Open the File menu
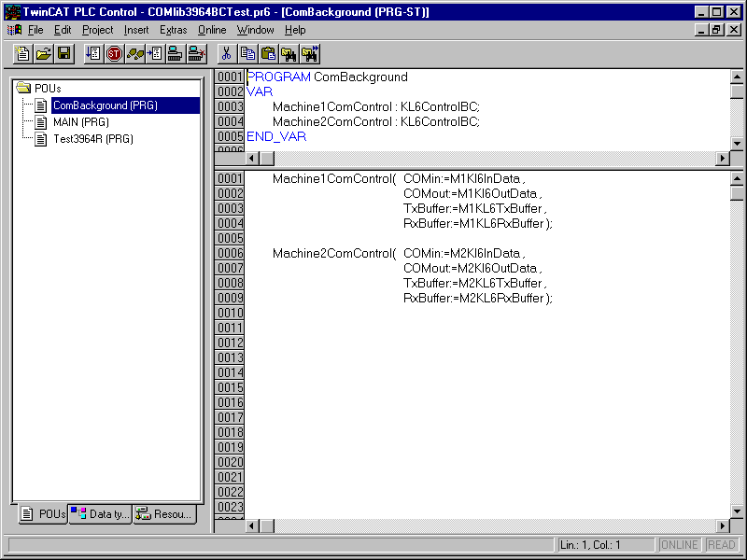The width and height of the screenshot is (747, 560). [35, 30]
